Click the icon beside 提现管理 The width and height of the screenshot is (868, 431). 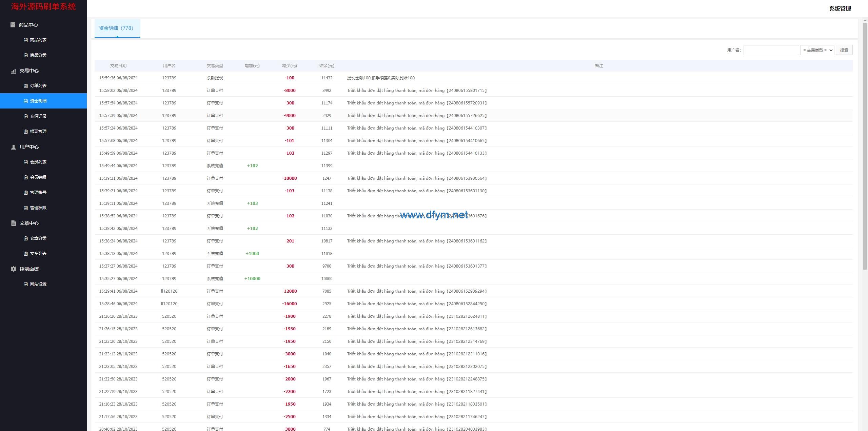pos(26,132)
